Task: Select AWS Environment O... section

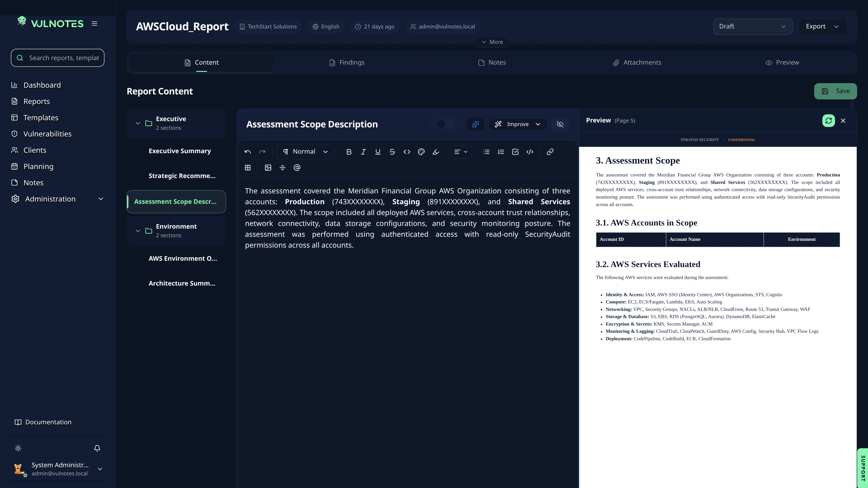Action: click(183, 259)
